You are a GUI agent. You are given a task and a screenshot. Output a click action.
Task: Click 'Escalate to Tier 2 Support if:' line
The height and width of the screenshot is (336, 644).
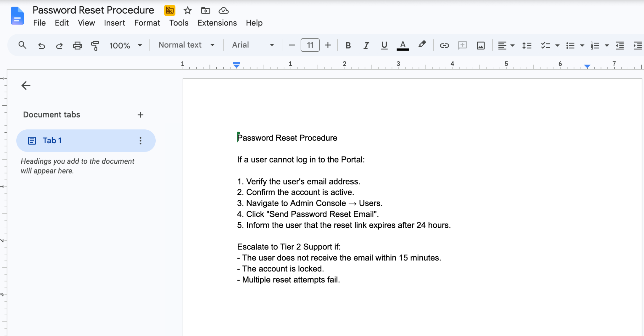coord(289,247)
